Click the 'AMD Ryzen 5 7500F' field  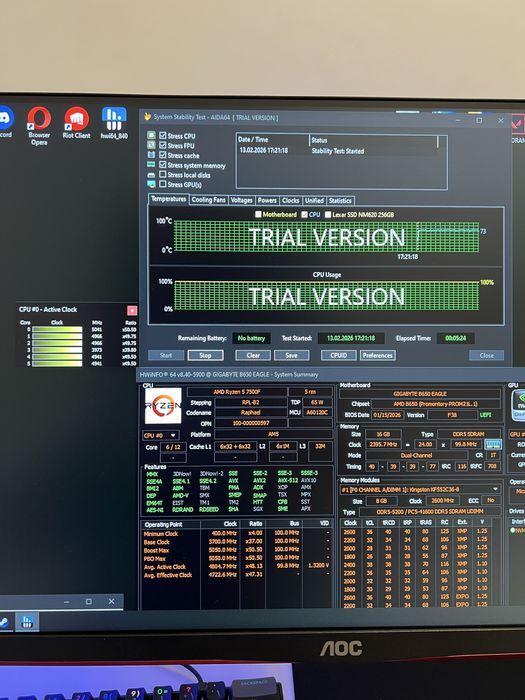click(237, 392)
